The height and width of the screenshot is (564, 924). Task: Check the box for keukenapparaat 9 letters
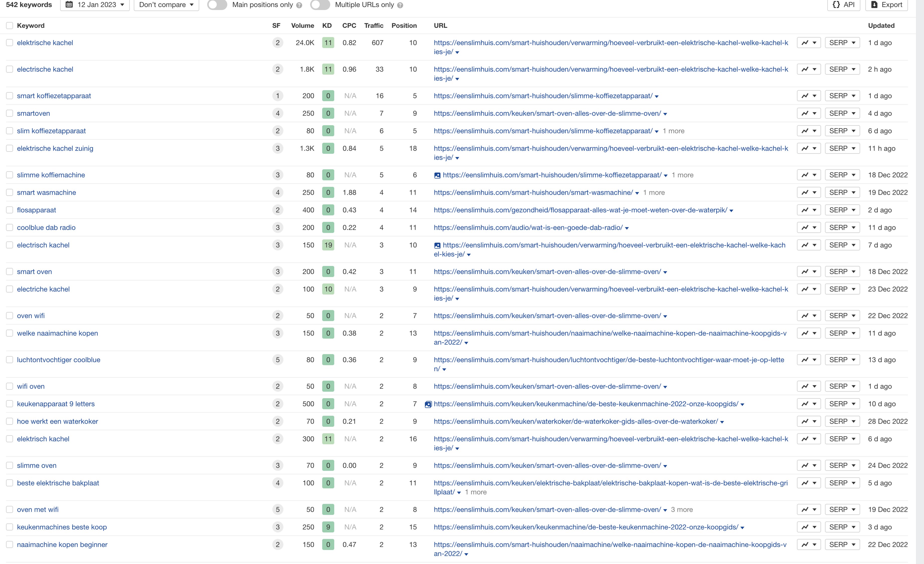9,404
